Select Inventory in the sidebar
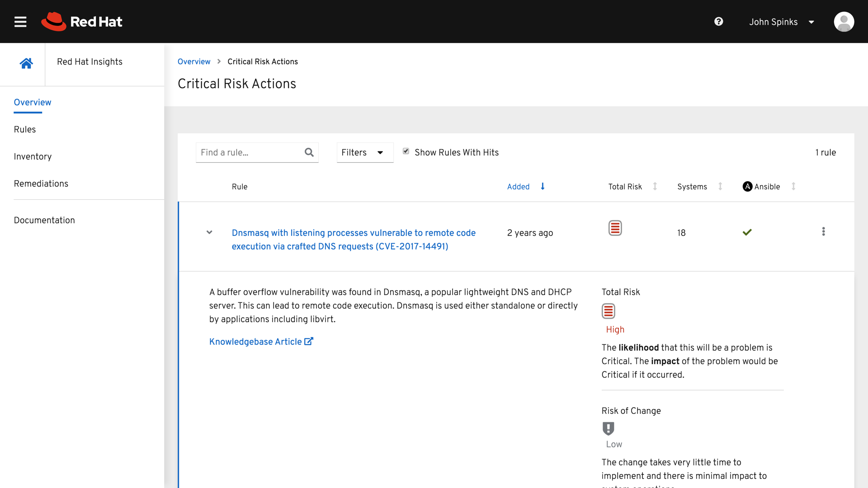 pyautogui.click(x=33, y=156)
